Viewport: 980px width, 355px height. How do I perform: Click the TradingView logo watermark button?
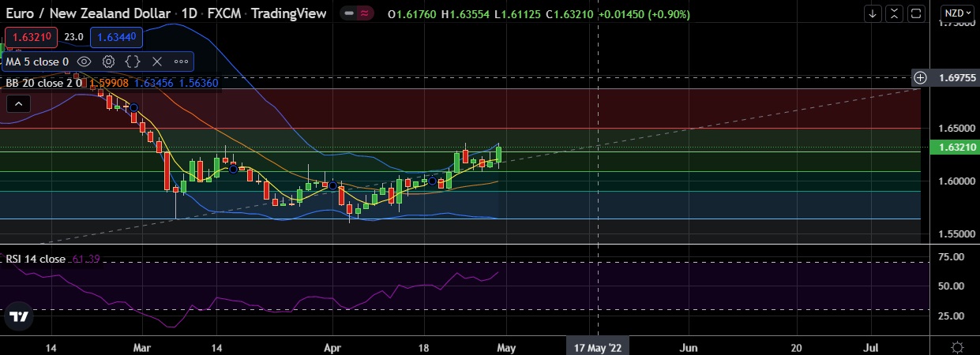point(19,316)
